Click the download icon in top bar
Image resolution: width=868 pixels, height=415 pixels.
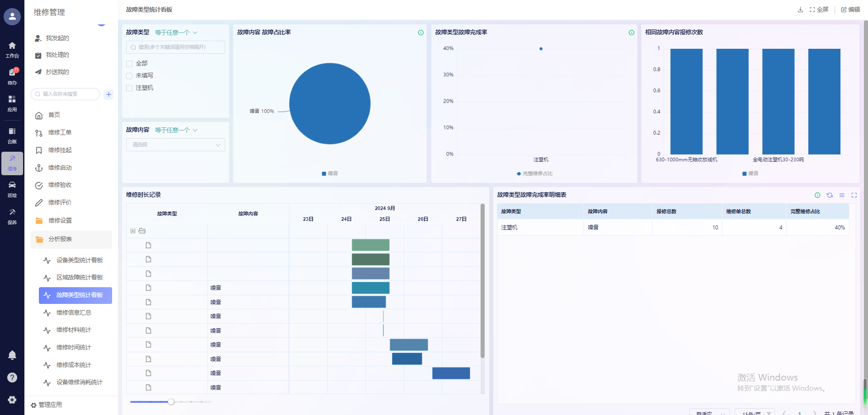[800, 9]
